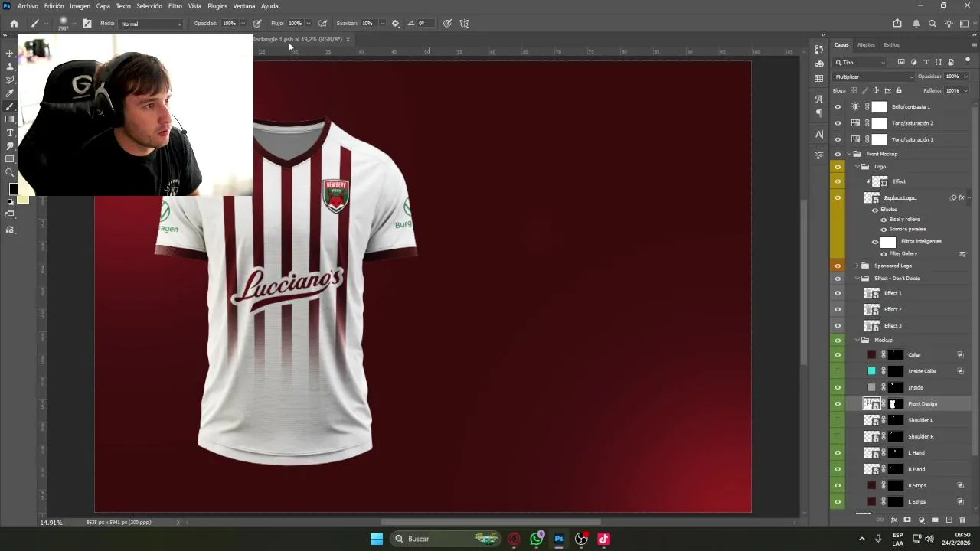Click the Windows Start button
Viewport: 980px width, 551px height.
(x=377, y=539)
